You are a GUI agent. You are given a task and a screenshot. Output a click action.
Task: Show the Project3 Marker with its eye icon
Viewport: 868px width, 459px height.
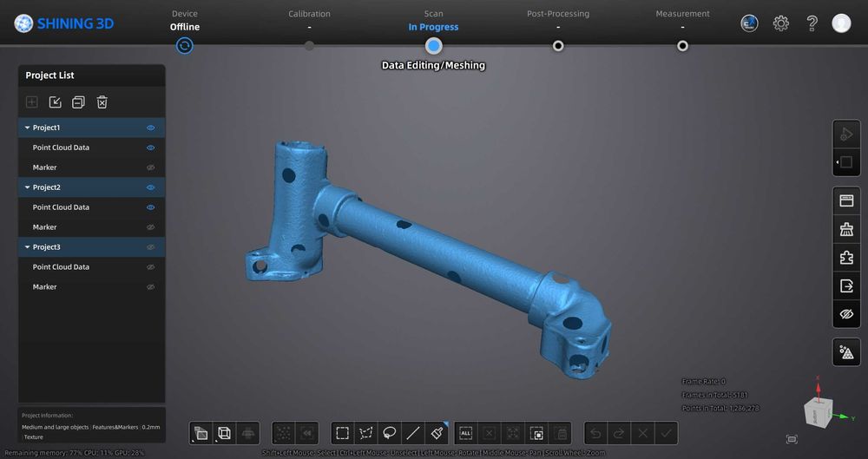150,287
